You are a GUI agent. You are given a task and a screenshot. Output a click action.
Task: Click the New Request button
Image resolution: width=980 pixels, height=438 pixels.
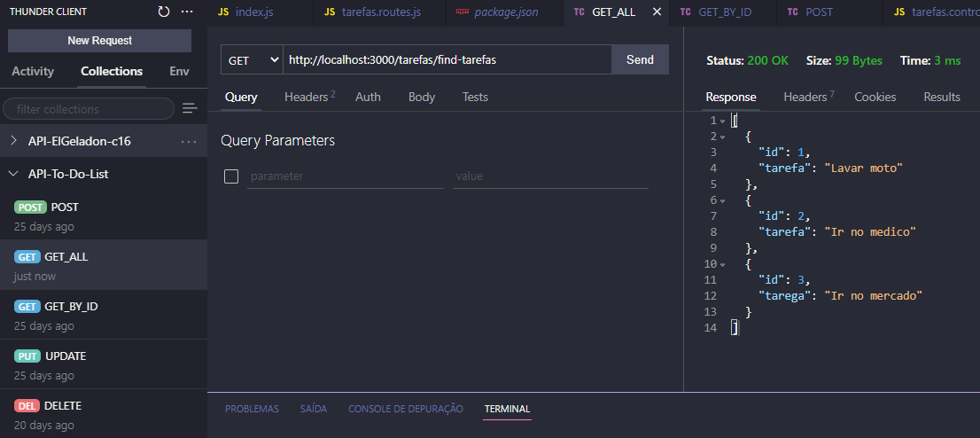[100, 41]
